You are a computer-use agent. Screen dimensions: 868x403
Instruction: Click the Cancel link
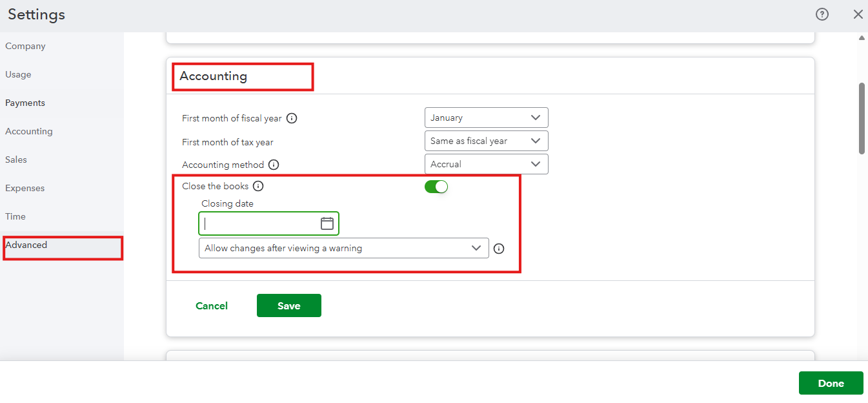(212, 306)
